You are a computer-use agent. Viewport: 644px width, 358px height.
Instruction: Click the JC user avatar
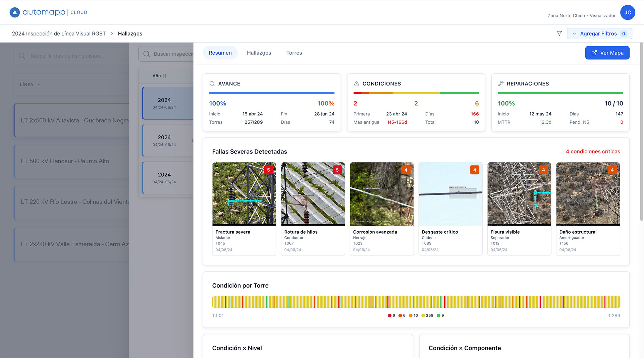(628, 12)
